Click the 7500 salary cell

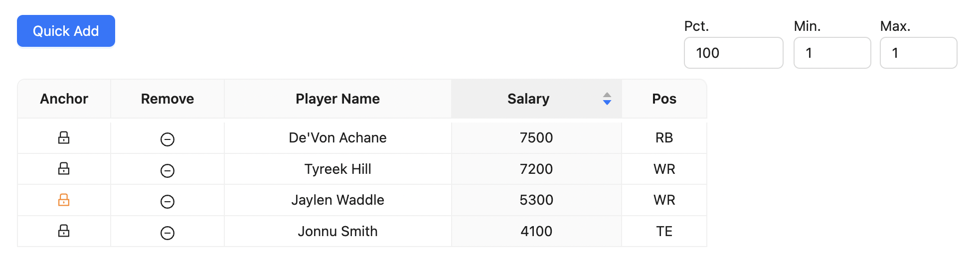click(536, 137)
